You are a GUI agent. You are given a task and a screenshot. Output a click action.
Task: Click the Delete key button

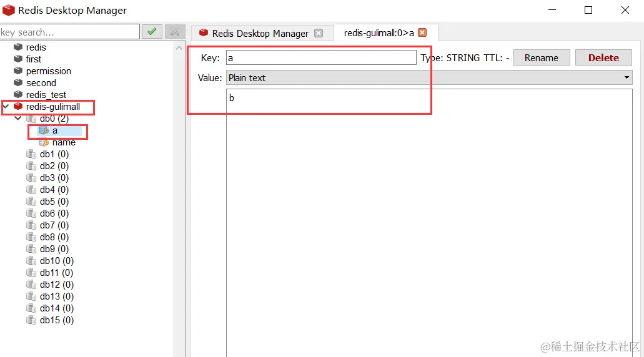(x=603, y=58)
